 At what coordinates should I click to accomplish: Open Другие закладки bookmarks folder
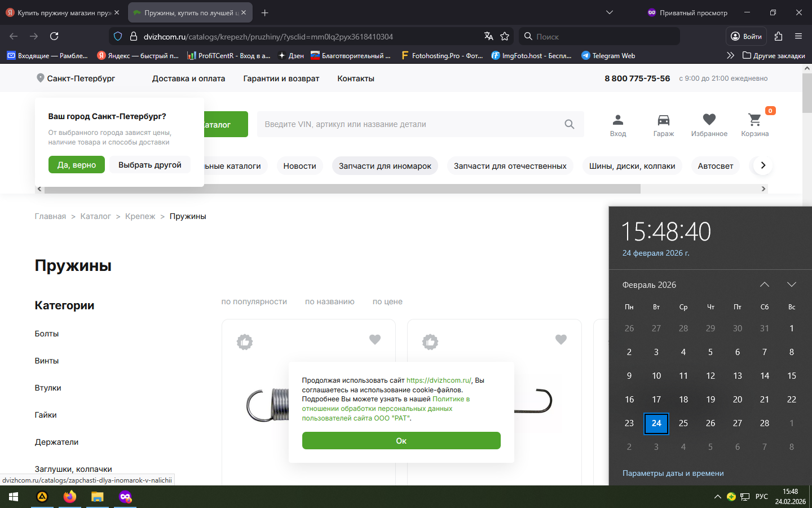774,55
